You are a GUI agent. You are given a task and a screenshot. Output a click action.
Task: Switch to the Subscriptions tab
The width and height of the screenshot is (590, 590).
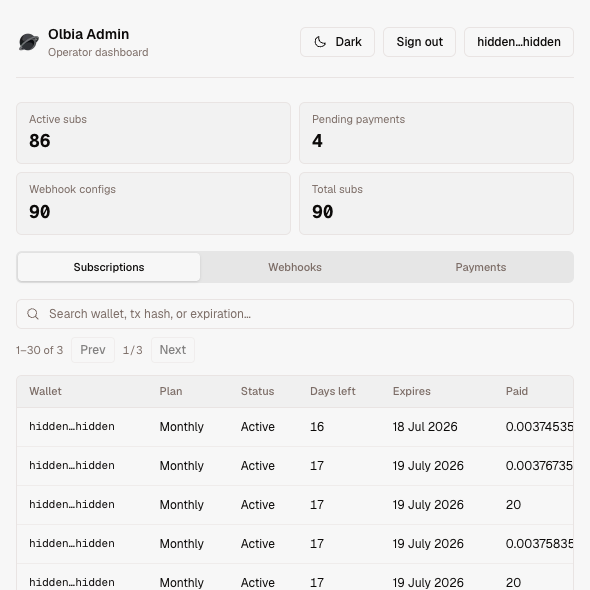pos(109,267)
